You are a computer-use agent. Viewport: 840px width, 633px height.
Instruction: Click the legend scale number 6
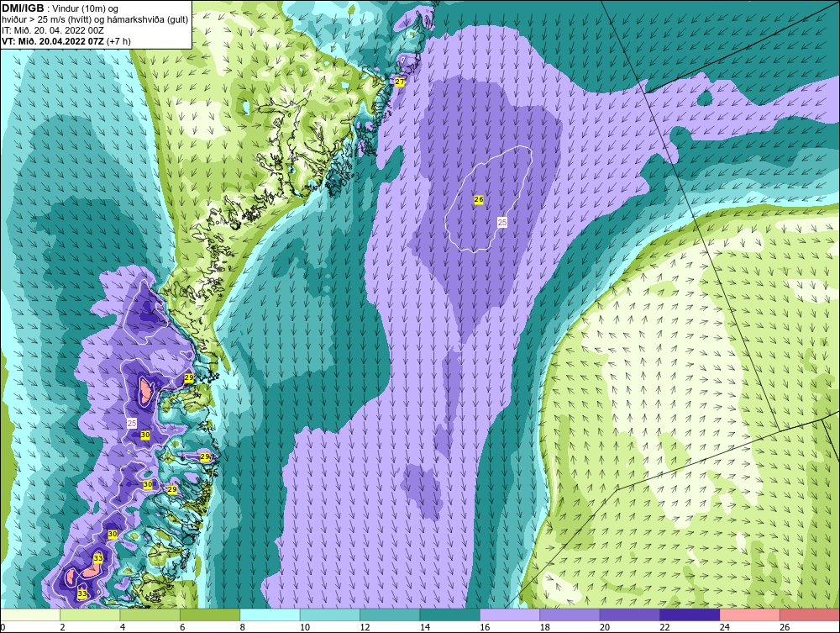[x=182, y=627]
